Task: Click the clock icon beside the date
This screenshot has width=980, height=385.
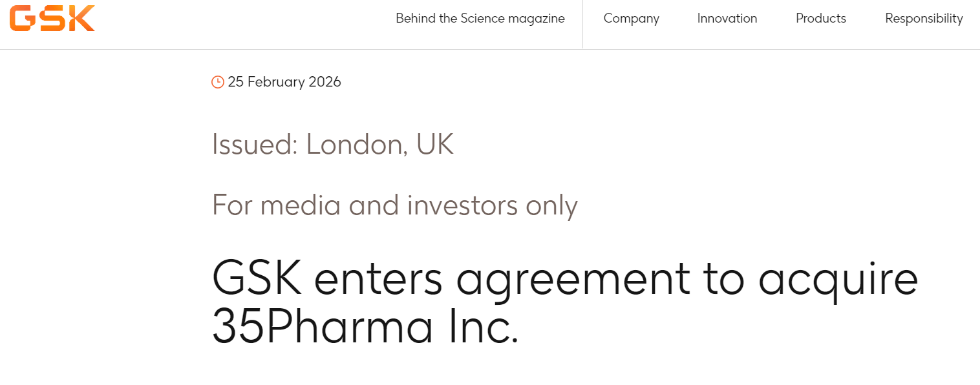Action: [x=218, y=82]
